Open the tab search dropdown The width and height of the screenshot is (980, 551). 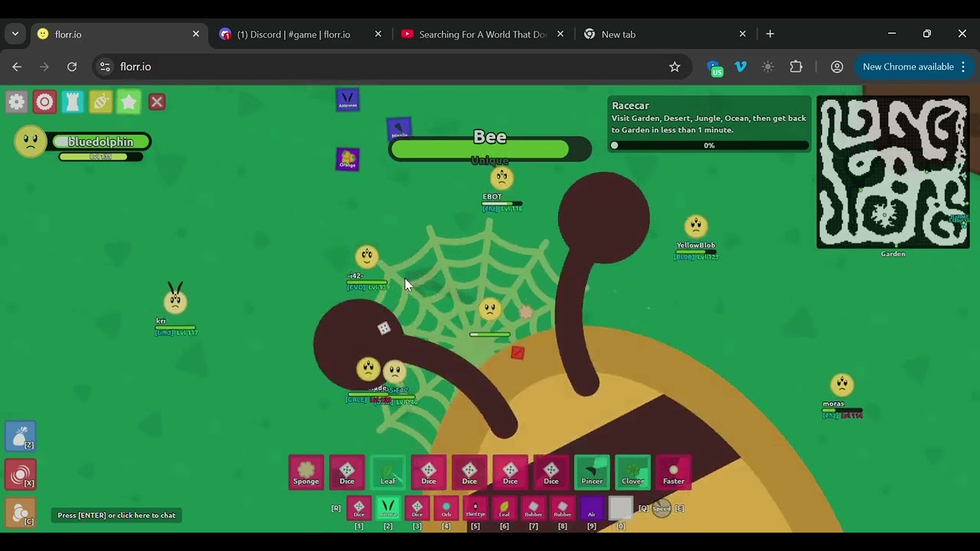(x=15, y=34)
